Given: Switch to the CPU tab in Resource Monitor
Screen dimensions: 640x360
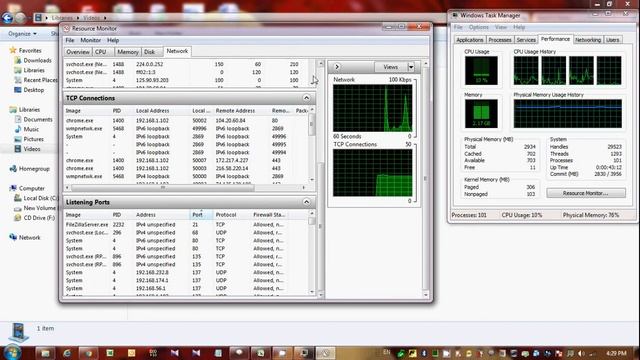Looking at the screenshot, I should (x=100, y=52).
